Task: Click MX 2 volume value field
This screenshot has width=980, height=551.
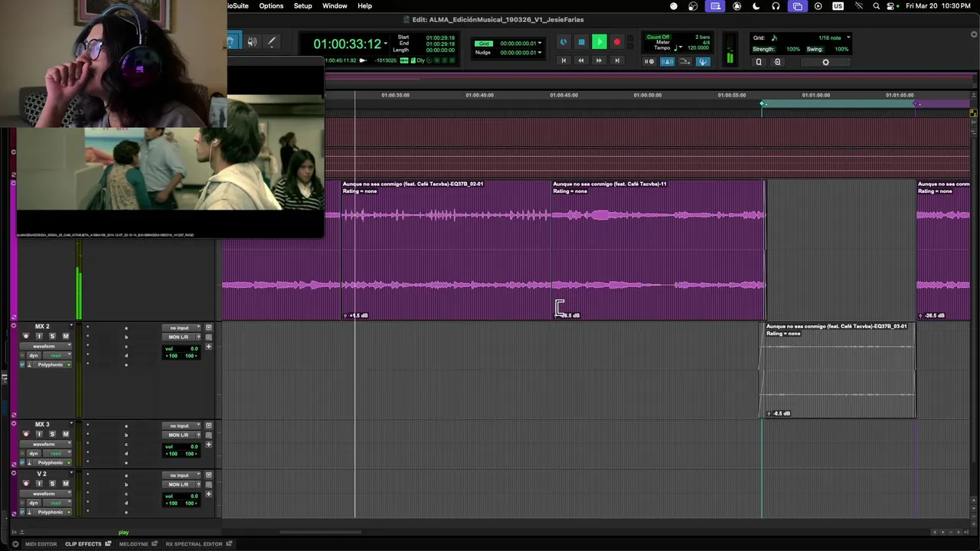Action: (x=194, y=348)
